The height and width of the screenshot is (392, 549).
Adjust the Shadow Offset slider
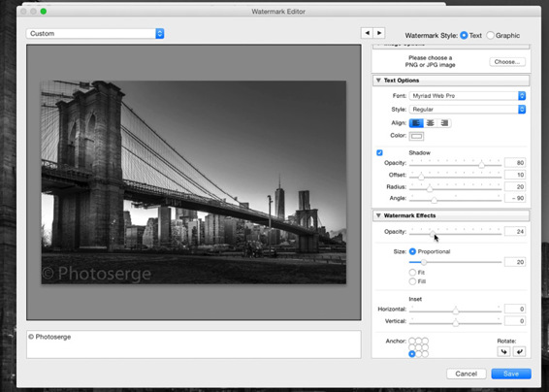(421, 177)
